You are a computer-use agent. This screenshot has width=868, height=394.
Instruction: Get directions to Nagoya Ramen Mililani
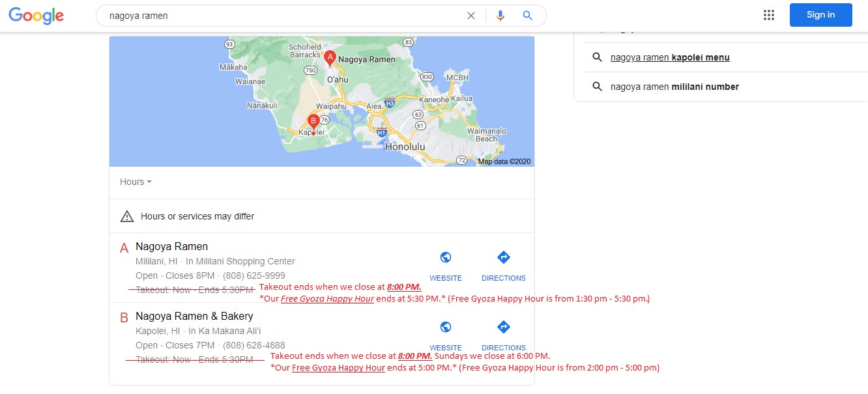click(503, 265)
